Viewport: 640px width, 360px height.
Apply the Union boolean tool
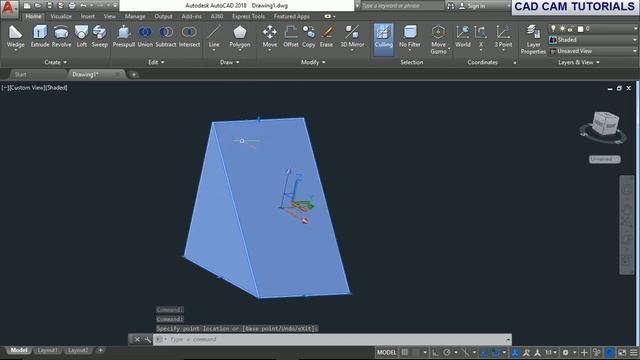click(145, 37)
